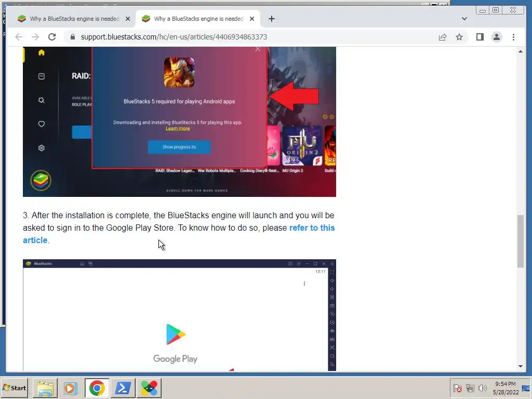Image resolution: width=532 pixels, height=399 pixels.
Task: Open the volume speaker icon
Action: (482, 388)
